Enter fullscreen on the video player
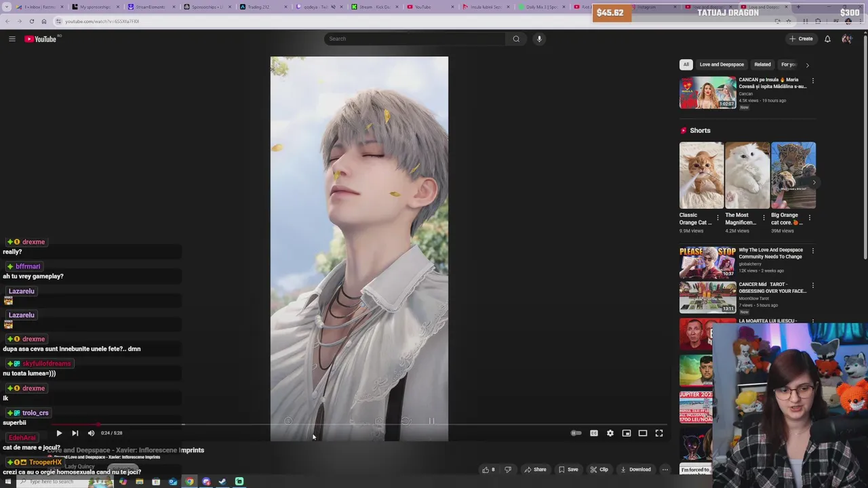Image resolution: width=868 pixels, height=488 pixels. (x=658, y=433)
